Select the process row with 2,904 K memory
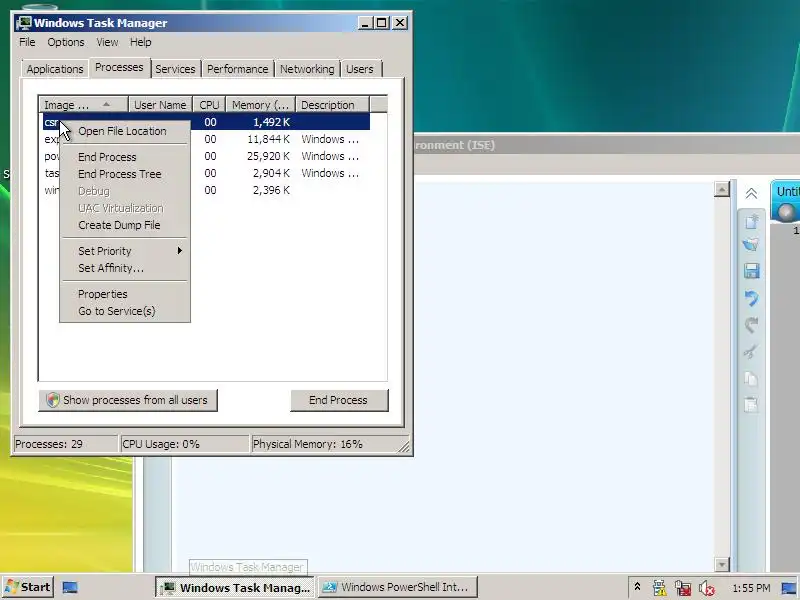 pyautogui.click(x=280, y=173)
